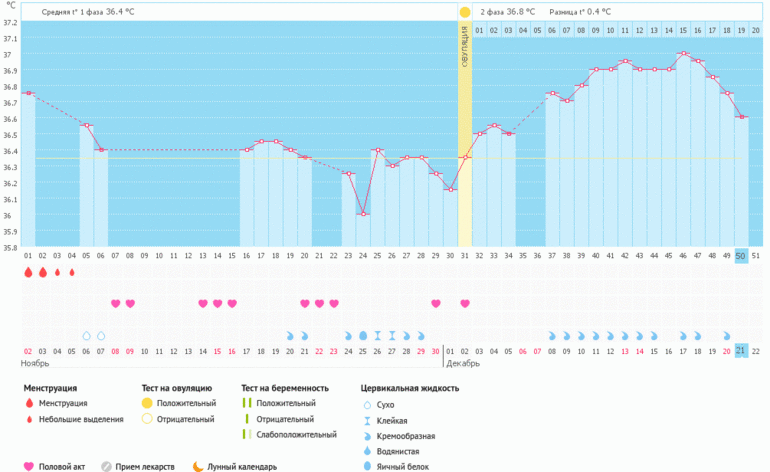Click the small spotting drop on cycle day 04

(x=72, y=273)
